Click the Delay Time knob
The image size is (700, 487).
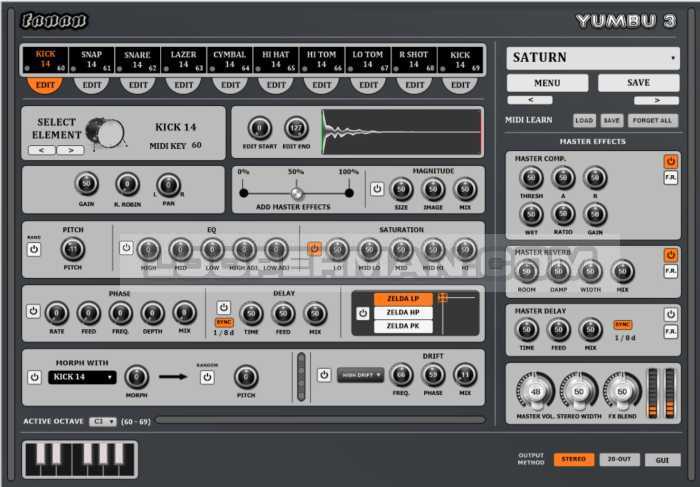[x=251, y=313]
